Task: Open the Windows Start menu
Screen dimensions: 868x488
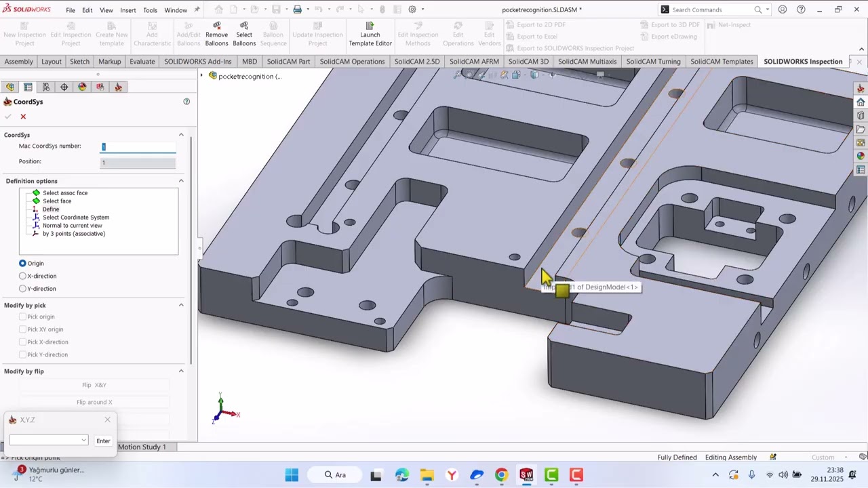Action: [292, 474]
